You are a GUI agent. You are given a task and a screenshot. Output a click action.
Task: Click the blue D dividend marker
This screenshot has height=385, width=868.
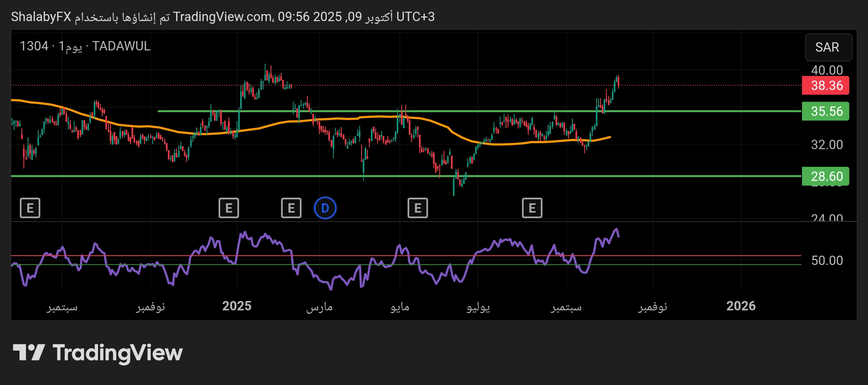click(x=325, y=208)
